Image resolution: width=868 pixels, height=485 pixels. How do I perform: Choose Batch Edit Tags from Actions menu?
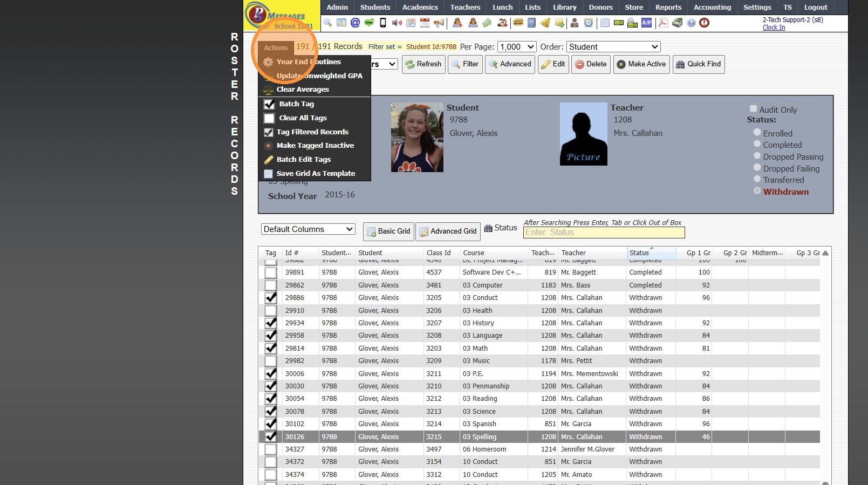coord(304,160)
